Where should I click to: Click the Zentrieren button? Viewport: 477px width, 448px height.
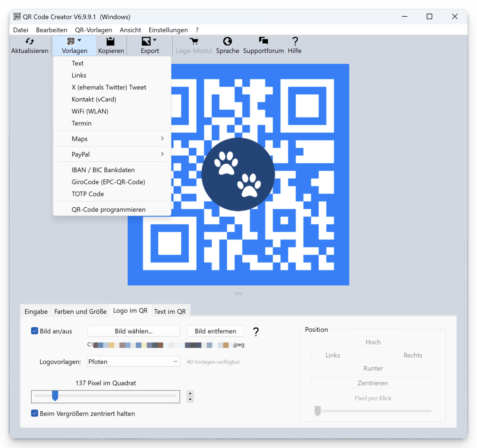tap(373, 383)
